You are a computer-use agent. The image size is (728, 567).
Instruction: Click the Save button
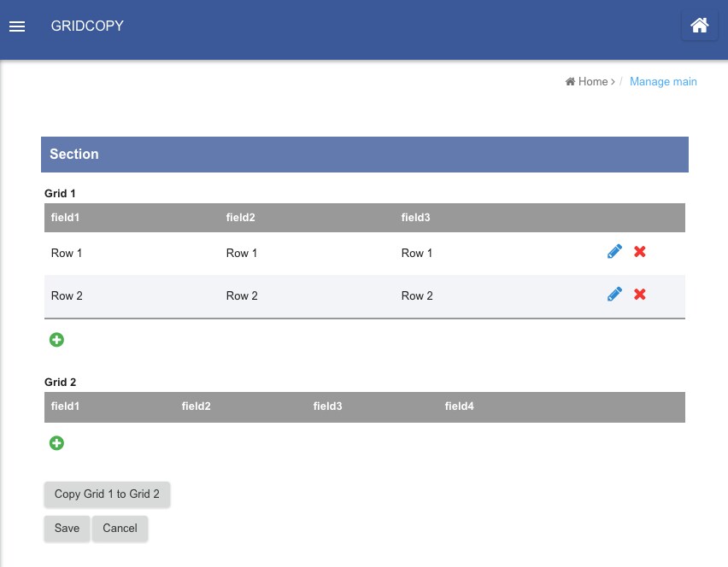67,529
